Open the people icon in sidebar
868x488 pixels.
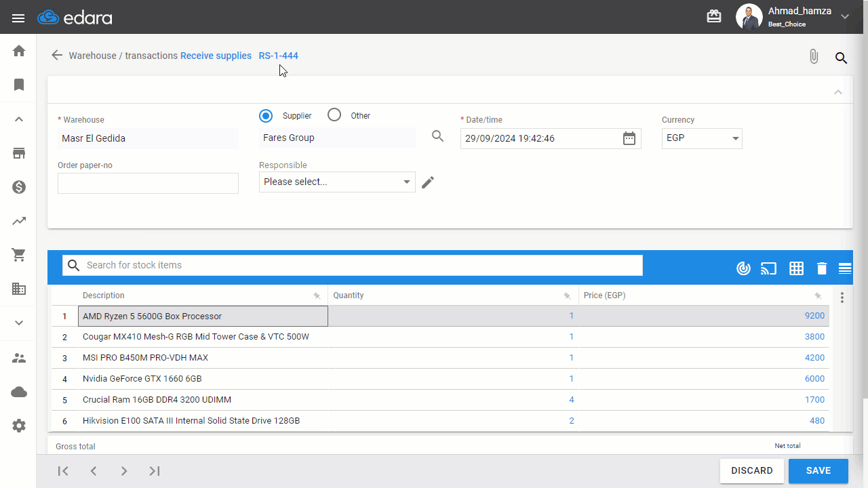(x=19, y=358)
